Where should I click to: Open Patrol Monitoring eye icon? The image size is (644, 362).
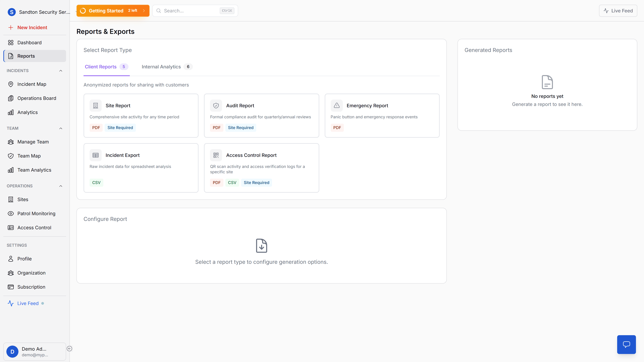11,213
